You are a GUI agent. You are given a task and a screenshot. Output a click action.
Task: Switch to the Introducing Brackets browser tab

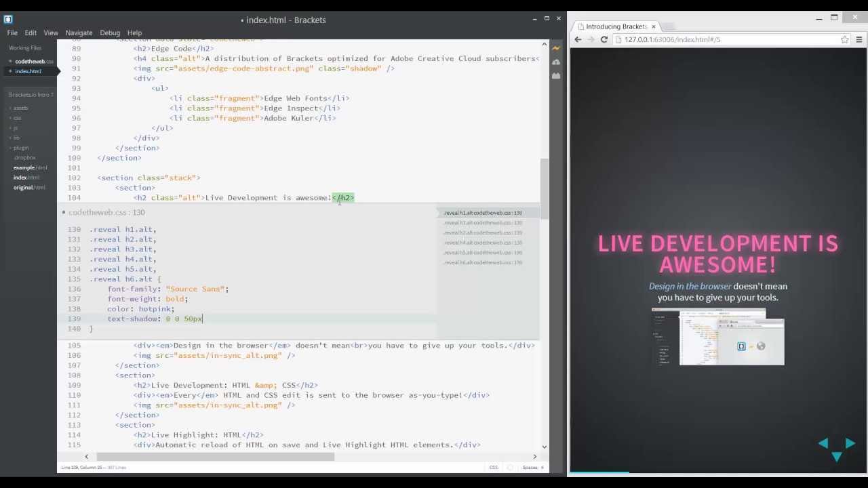(x=616, y=26)
